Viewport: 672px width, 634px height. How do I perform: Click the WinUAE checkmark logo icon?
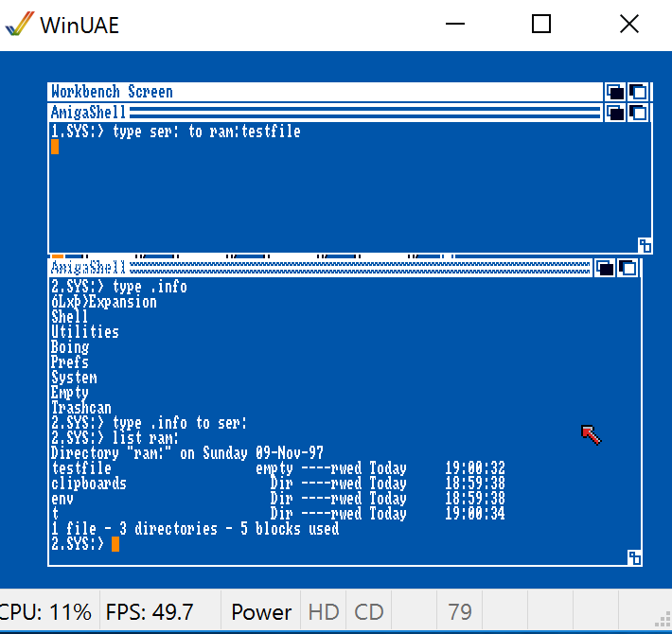tap(20, 24)
